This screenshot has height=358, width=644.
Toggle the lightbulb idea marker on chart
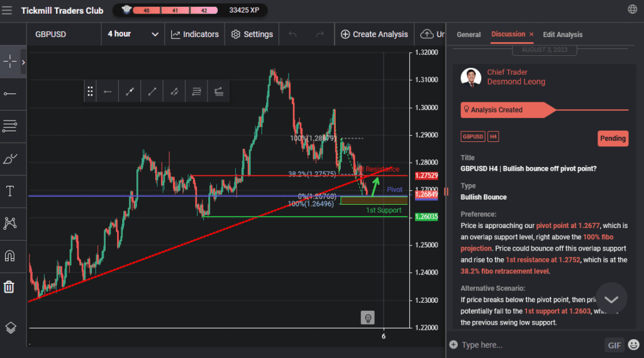(368, 318)
